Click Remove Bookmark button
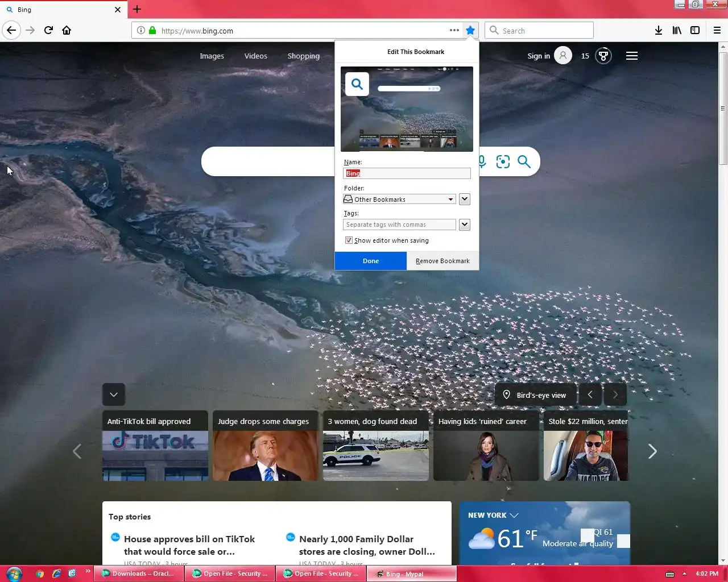728x582 pixels. [442, 261]
